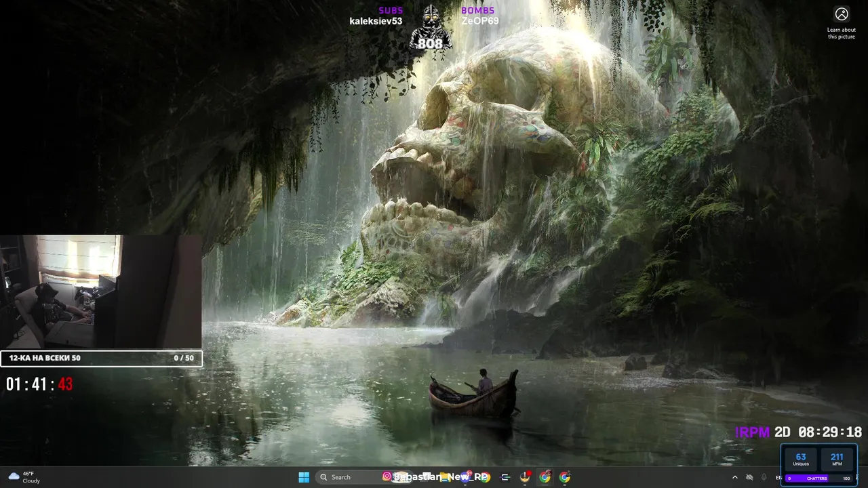Click the microphone tray icon
The height and width of the screenshot is (488, 868).
pyautogui.click(x=764, y=477)
